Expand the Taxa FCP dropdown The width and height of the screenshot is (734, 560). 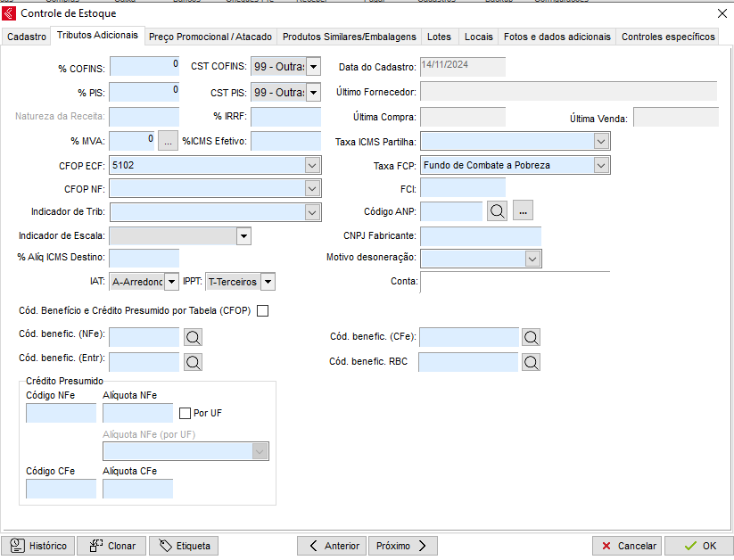tap(601, 165)
